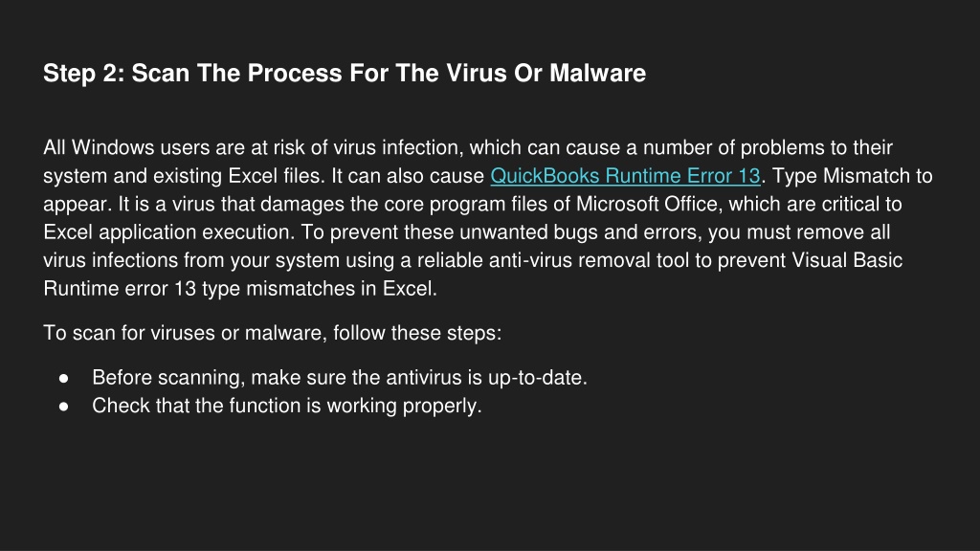Click the first bullet point marker

[x=64, y=378]
